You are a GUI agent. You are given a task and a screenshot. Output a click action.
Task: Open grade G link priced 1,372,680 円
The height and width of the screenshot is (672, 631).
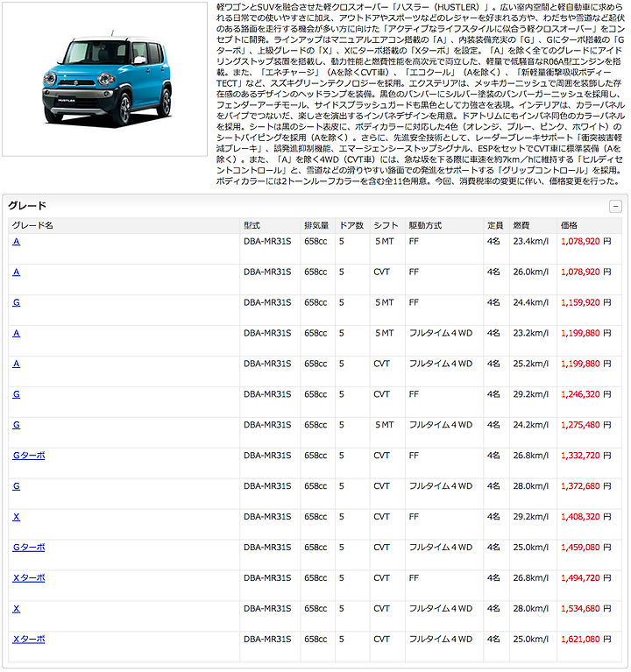tap(17, 486)
